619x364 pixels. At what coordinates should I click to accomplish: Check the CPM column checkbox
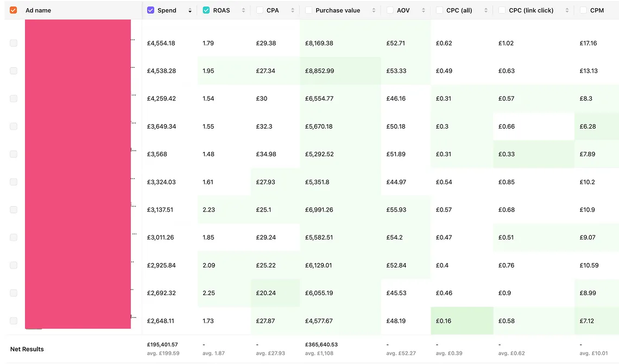click(583, 10)
